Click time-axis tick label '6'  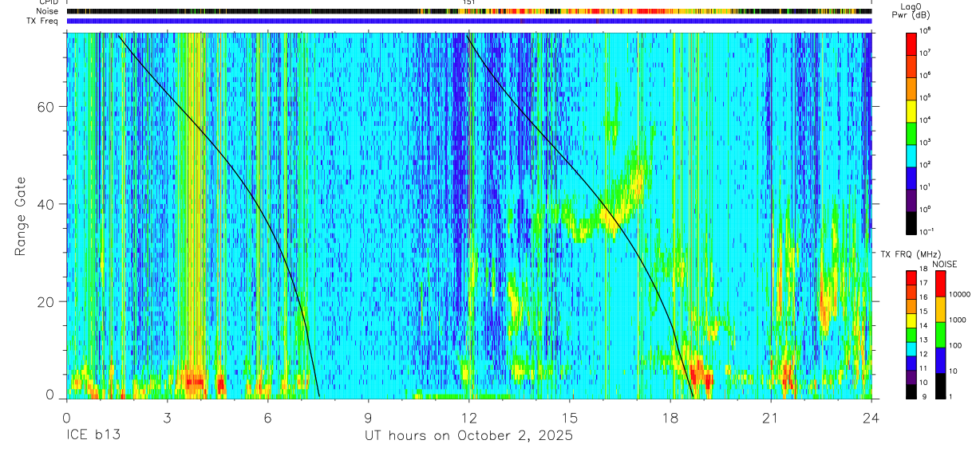pos(268,418)
